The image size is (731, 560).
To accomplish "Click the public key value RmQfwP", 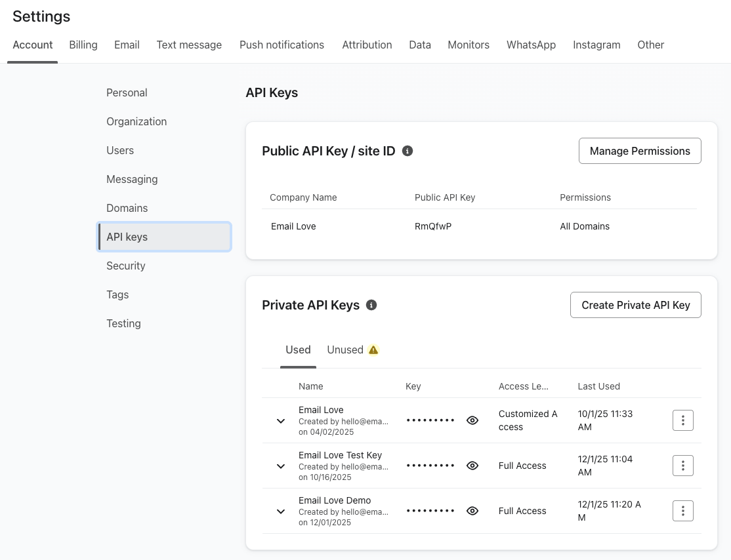I will coord(433,226).
